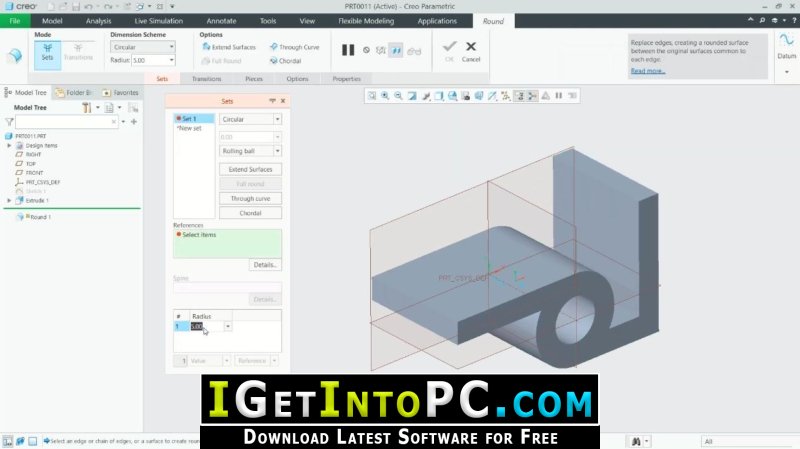Click the Select items references collector

(x=227, y=243)
